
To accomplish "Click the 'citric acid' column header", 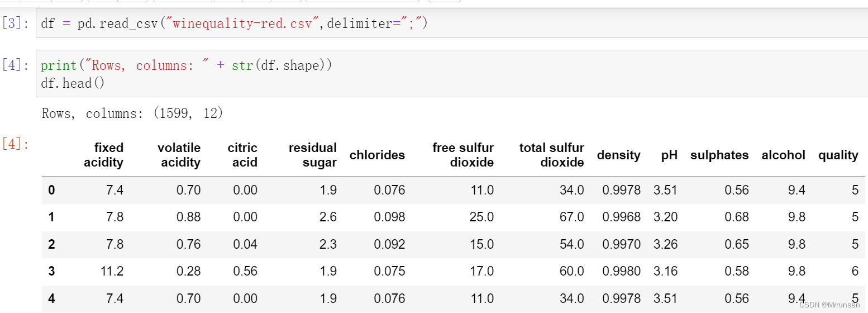I will click(x=243, y=155).
